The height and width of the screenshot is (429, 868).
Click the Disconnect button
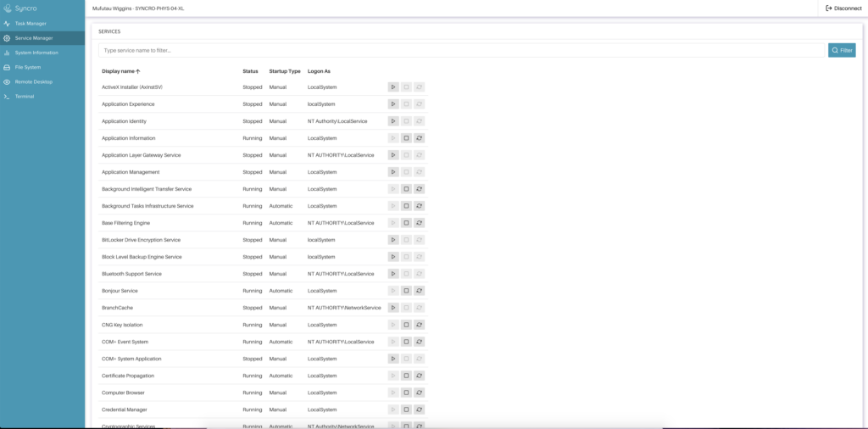(843, 8)
